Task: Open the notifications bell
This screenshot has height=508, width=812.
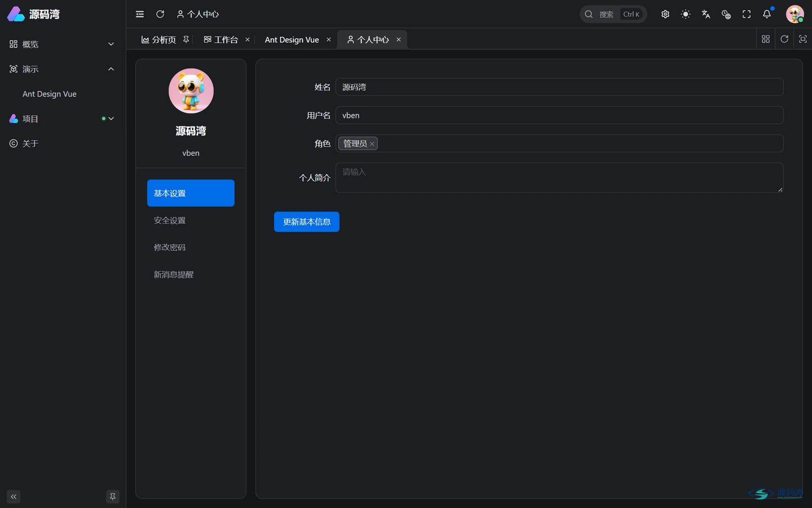Action: (x=767, y=14)
